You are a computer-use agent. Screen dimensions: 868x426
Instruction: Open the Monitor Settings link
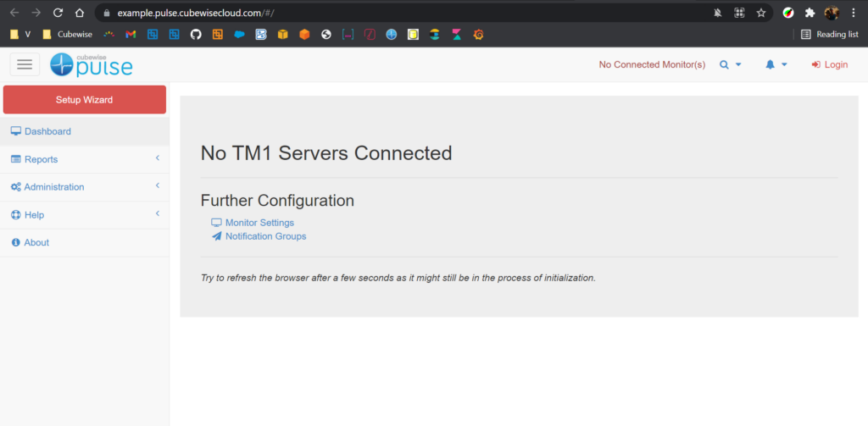[x=259, y=223]
